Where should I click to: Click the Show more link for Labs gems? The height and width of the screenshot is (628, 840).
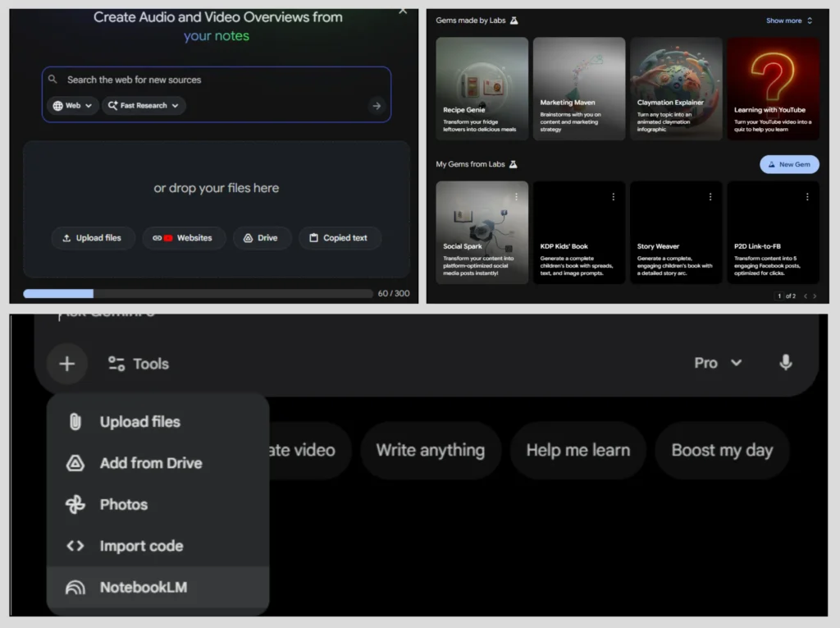pyautogui.click(x=784, y=20)
